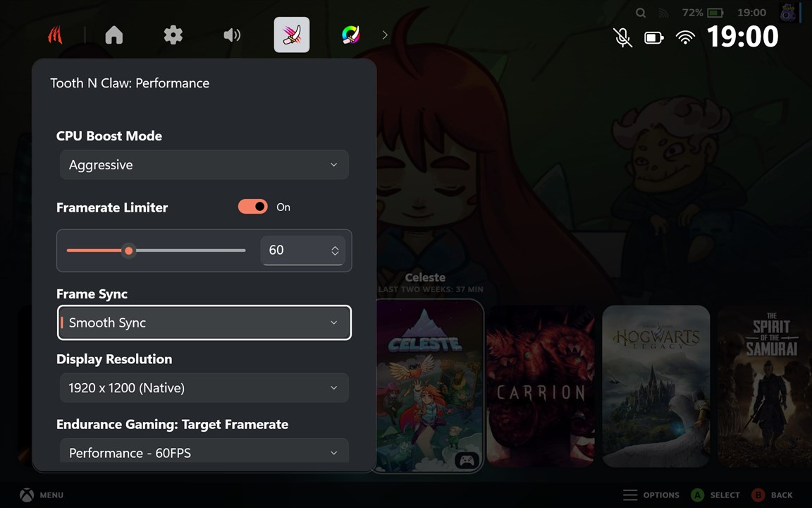This screenshot has height=508, width=812.
Task: Click the A SELECT button hint
Action: (715, 495)
